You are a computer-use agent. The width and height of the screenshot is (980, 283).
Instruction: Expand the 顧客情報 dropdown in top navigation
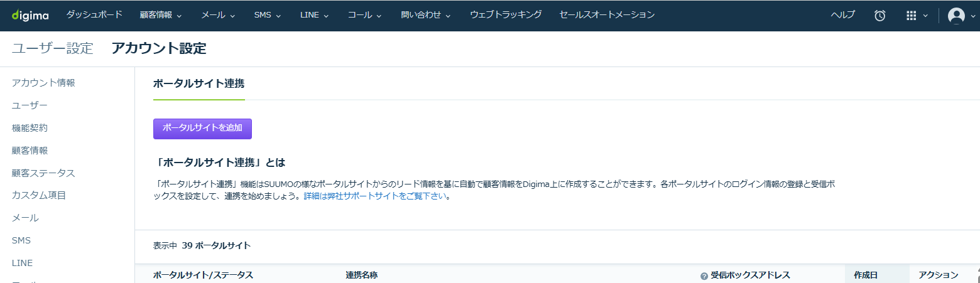[161, 14]
